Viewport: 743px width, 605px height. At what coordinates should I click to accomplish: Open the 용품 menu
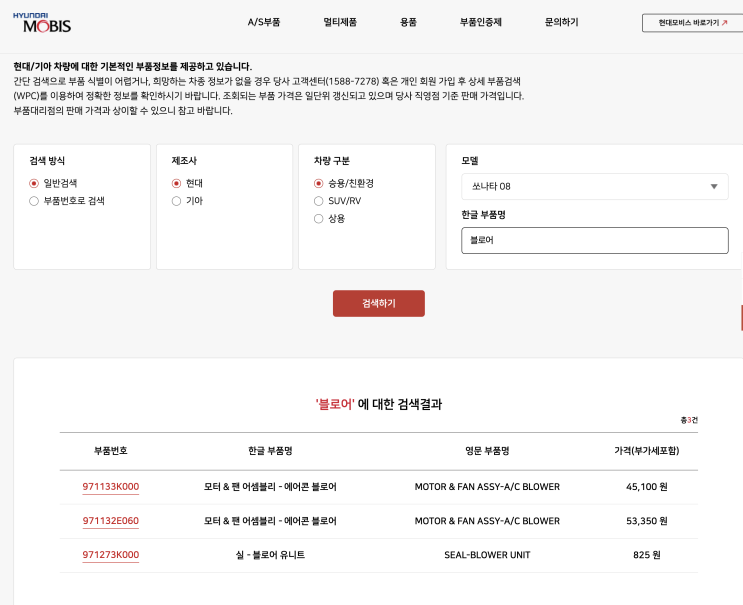point(408,22)
